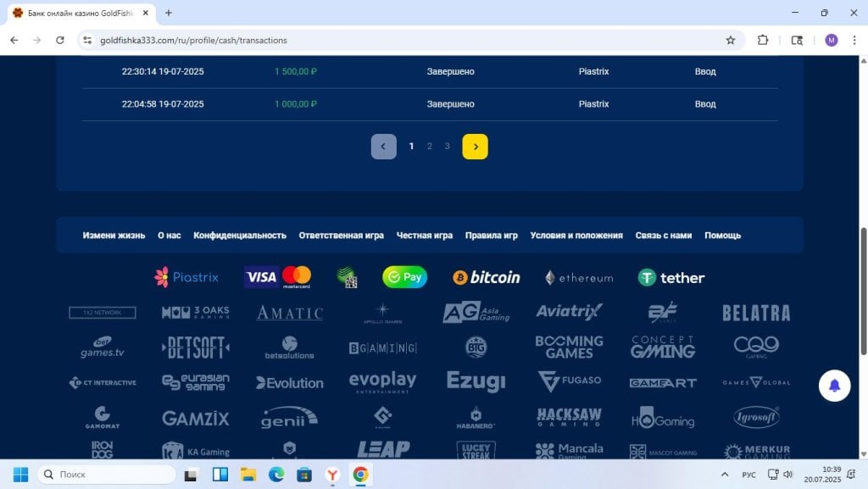Click the tether payment logo
Image resolution: width=868 pixels, height=489 pixels.
(x=671, y=278)
